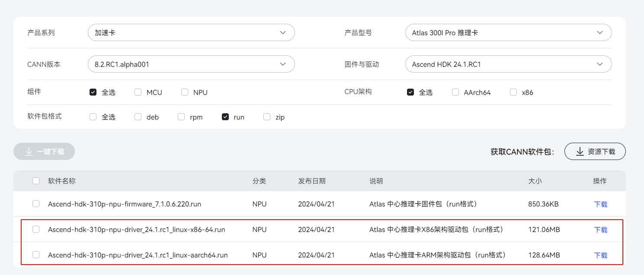Screen dimensions: 644x275
Task: Check the rpm package format checkbox
Action: coord(181,117)
